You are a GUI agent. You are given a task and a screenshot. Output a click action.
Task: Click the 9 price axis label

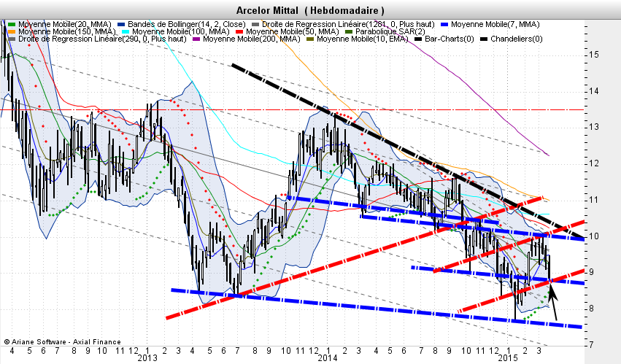pyautogui.click(x=591, y=272)
